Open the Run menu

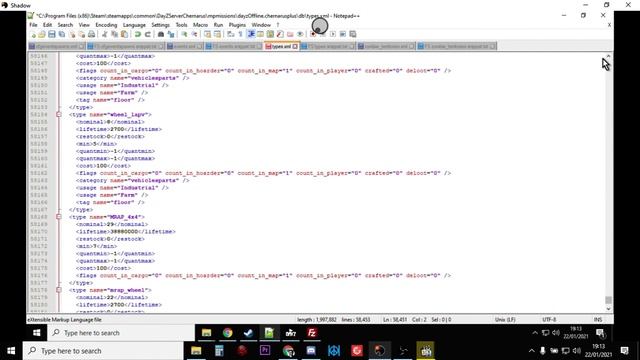tap(218, 25)
